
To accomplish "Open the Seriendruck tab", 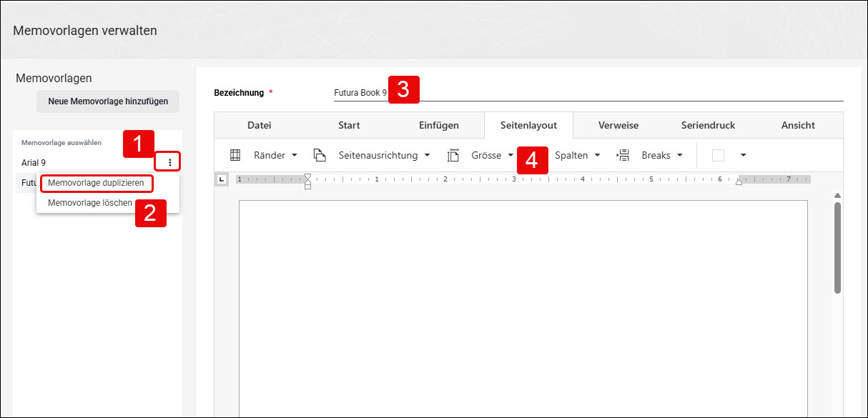I will tap(708, 125).
